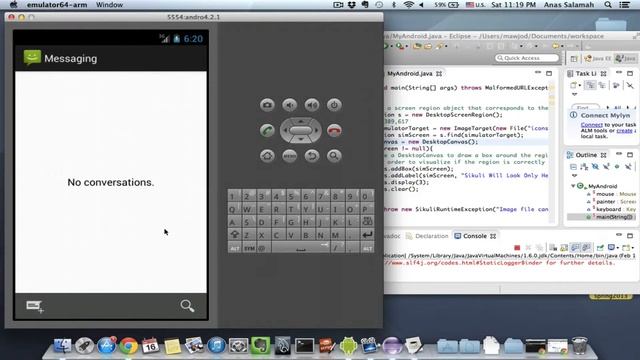
Task: Collapse all in the Outline toolbar
Action: 573,167
